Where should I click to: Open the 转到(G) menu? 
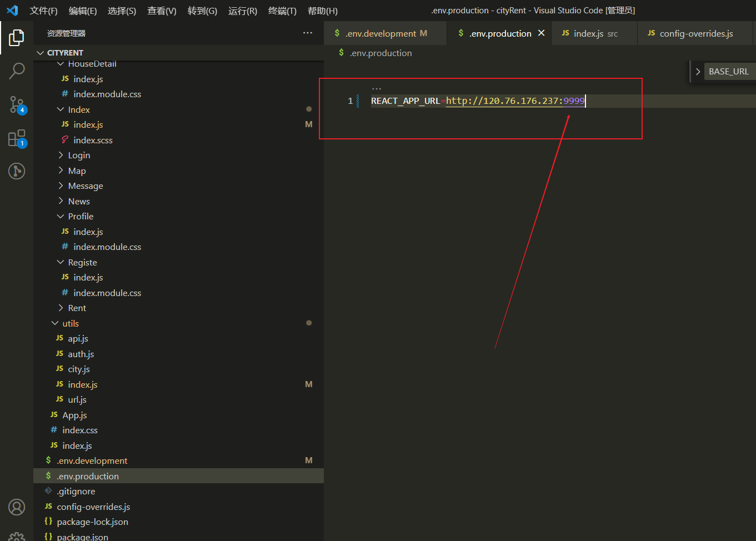tap(202, 11)
